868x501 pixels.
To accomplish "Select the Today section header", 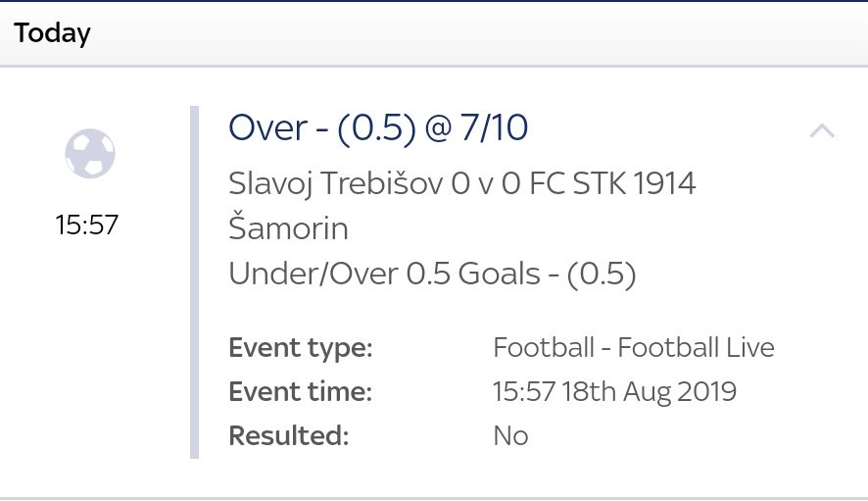I will tap(52, 33).
